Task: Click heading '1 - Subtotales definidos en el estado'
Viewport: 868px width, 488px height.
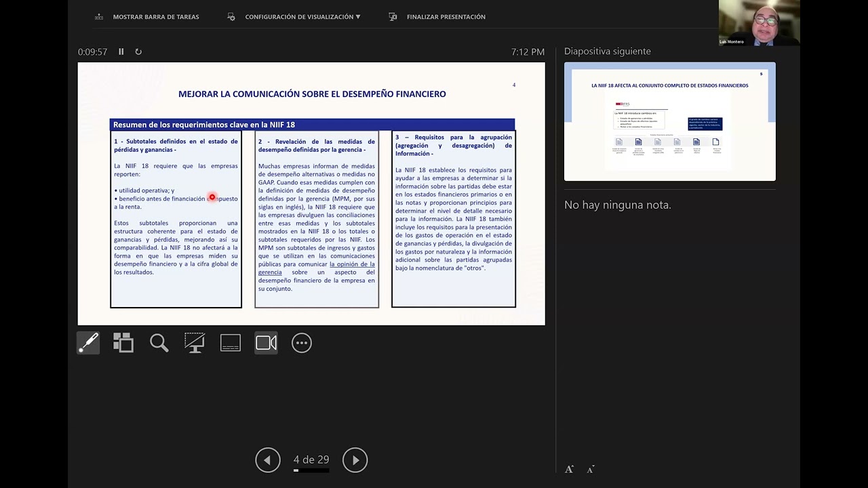Action: [x=176, y=146]
